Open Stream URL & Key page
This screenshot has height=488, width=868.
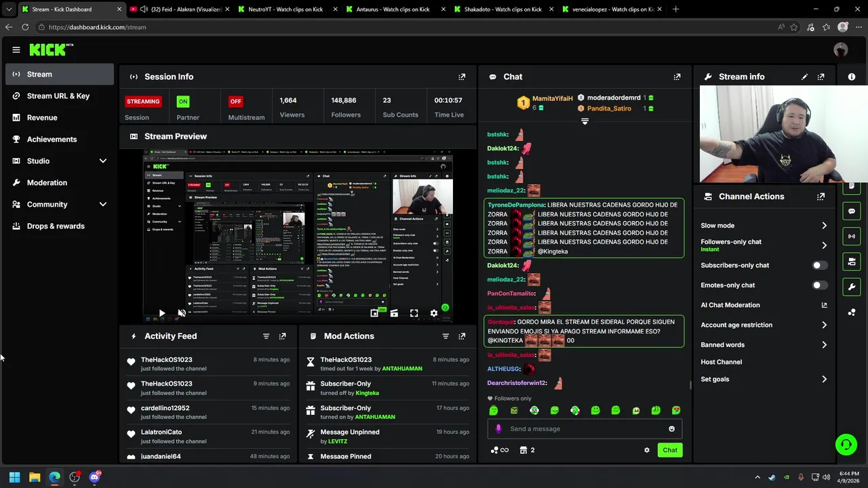pyautogui.click(x=60, y=96)
